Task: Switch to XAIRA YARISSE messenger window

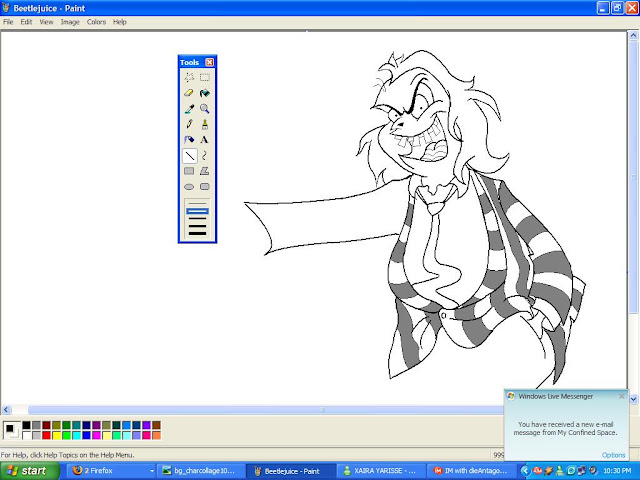Action: [x=381, y=471]
